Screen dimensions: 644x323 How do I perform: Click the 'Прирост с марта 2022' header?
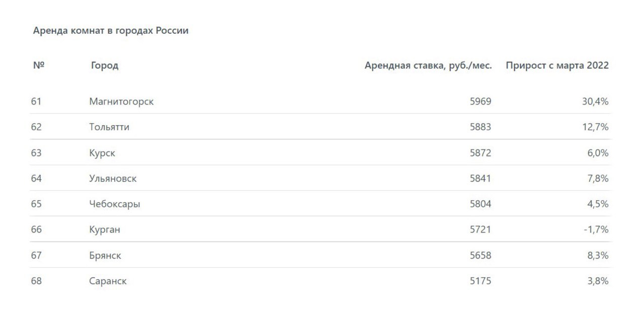pos(557,65)
